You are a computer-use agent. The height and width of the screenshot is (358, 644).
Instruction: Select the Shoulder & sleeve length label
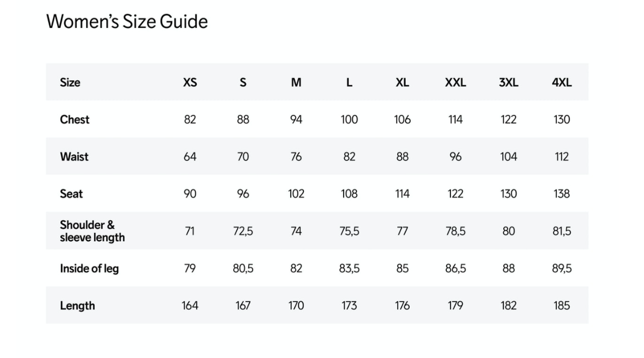point(92,231)
